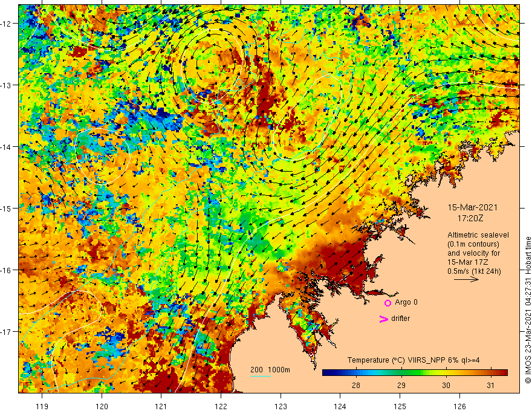532x411 pixels.
Task: Click longitude axis label 120
Action: [102, 406]
